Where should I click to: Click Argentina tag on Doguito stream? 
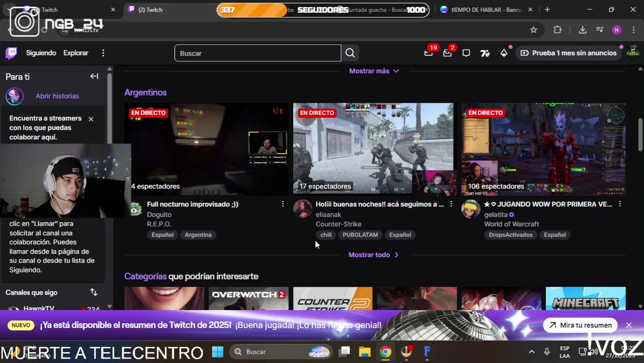point(198,235)
